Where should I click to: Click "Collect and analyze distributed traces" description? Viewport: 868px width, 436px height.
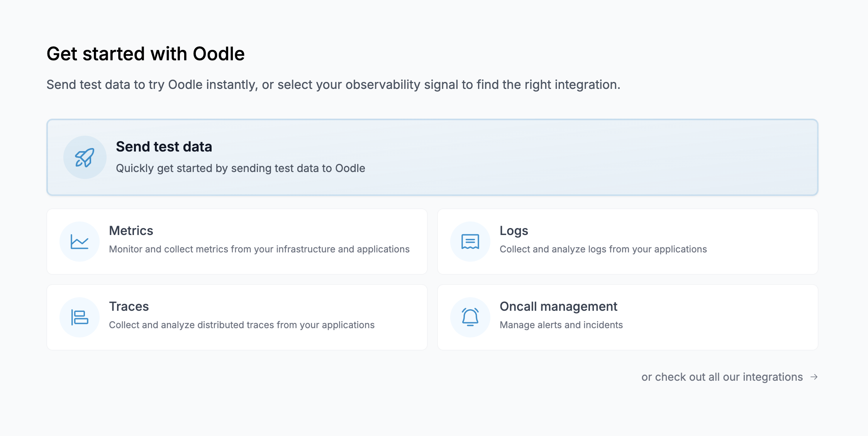tap(242, 325)
